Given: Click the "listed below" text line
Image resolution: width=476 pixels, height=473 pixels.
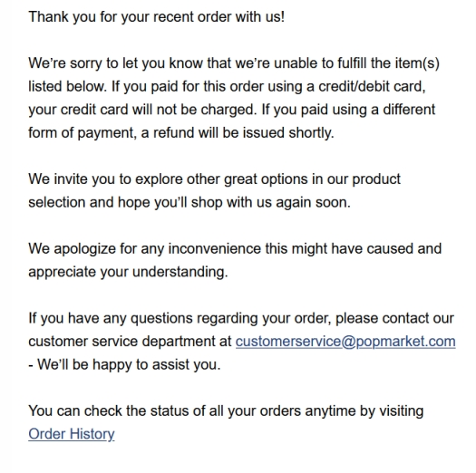Looking at the screenshot, I should pyautogui.click(x=227, y=87).
